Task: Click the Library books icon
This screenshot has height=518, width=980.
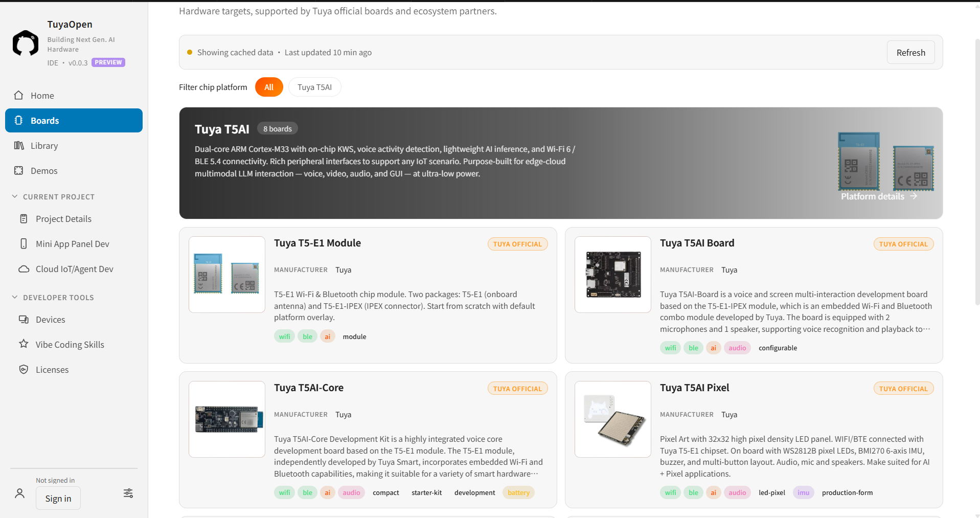Action: tap(19, 145)
